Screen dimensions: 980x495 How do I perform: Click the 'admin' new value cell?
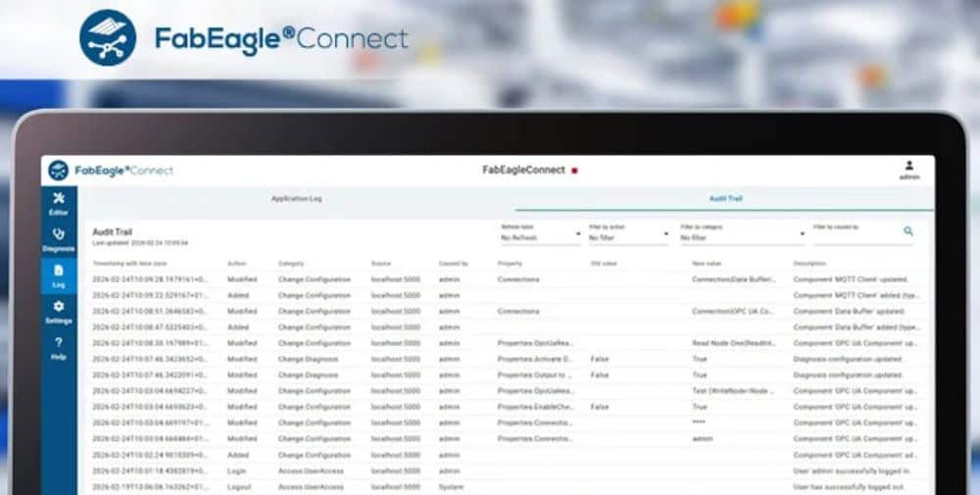702,439
